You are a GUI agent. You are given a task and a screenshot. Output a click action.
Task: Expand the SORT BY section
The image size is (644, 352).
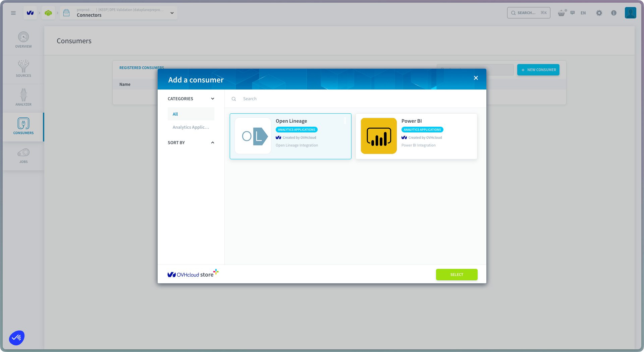tap(191, 143)
